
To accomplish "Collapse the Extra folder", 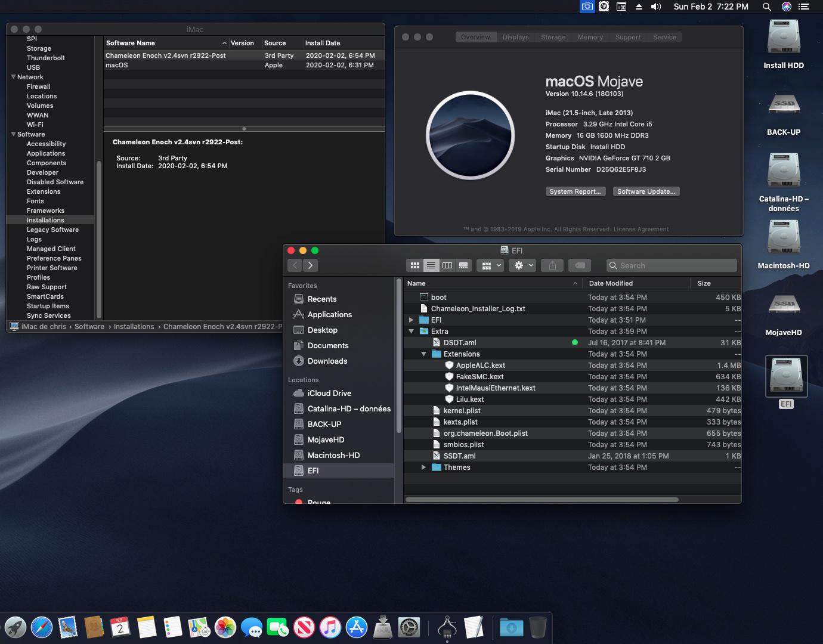I will coord(411,332).
